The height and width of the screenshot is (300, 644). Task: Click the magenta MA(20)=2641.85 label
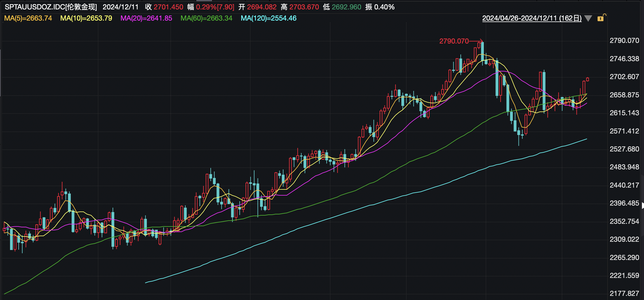pyautogui.click(x=146, y=18)
